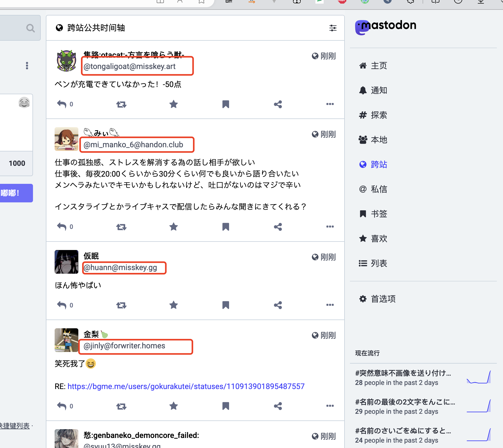503x448 pixels.
Task: Open the three-dot profile menu in sidebar
Action: (27, 66)
